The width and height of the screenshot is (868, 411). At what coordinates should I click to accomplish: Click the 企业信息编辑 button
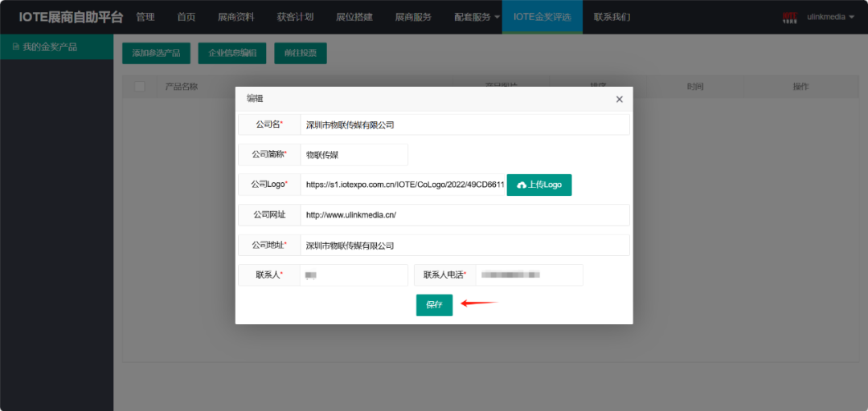click(x=232, y=53)
